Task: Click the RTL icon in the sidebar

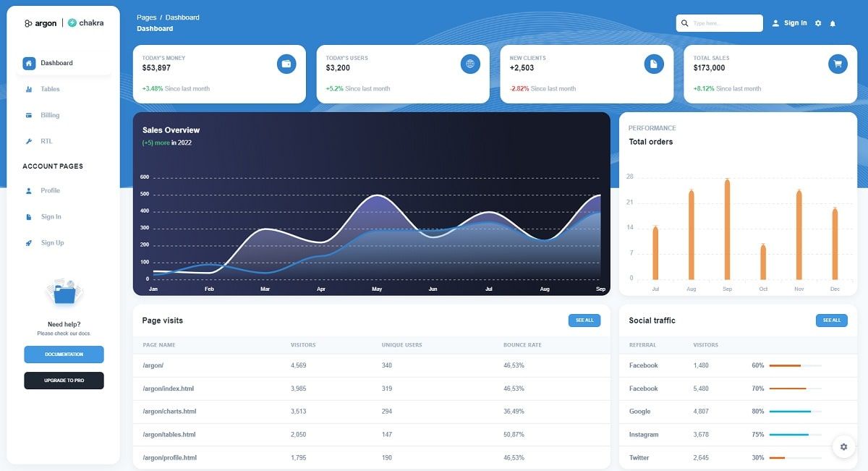Action: point(27,141)
